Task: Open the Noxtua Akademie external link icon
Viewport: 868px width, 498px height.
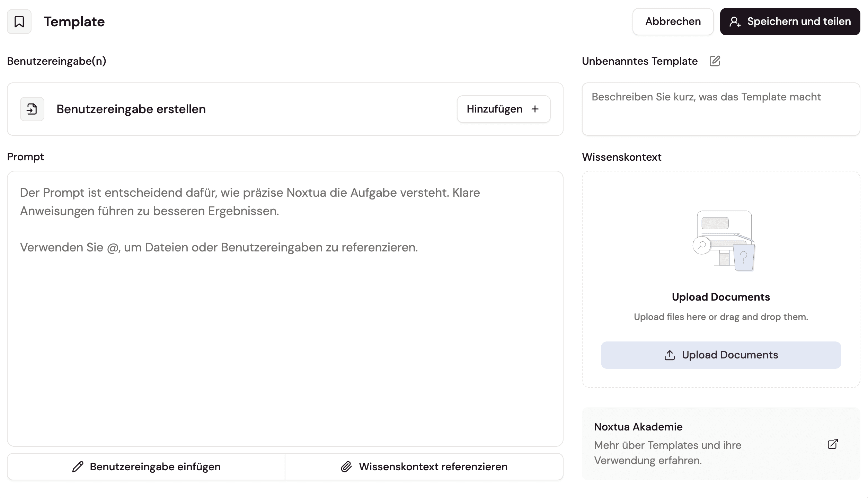Action: point(832,444)
